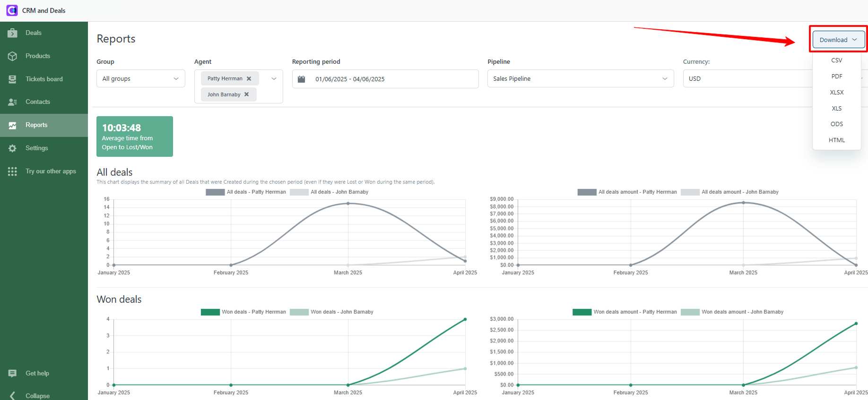868x400 pixels.
Task: Select CSV from the Download menu
Action: (836, 60)
